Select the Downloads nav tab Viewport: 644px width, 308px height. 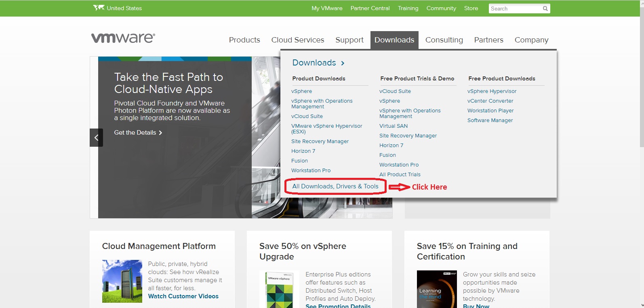point(394,40)
